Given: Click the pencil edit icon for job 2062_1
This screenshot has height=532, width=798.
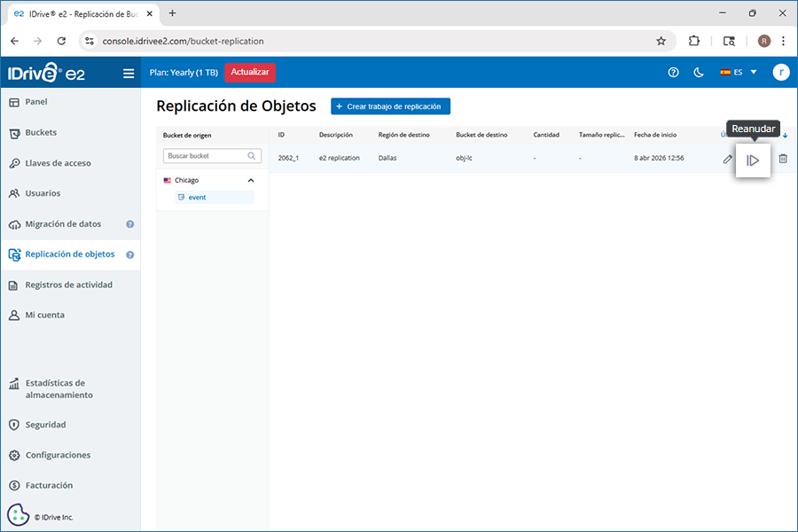Looking at the screenshot, I should (x=727, y=159).
